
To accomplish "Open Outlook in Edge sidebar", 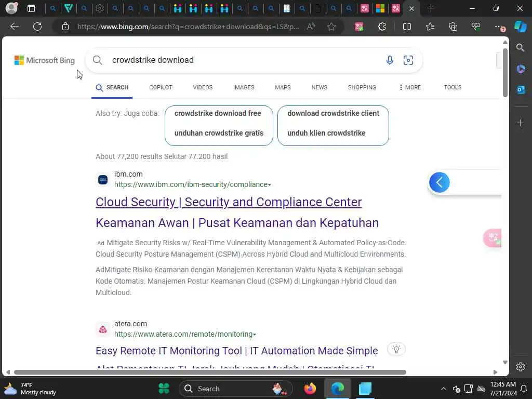I will coord(521,89).
